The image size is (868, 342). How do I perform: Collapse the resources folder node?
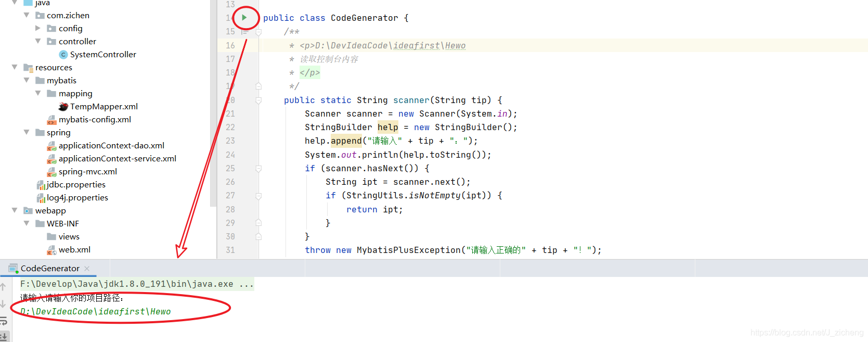point(15,67)
